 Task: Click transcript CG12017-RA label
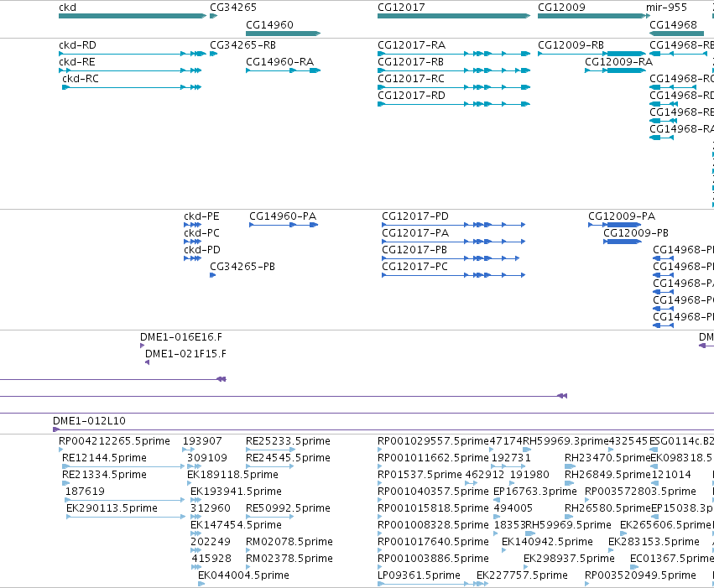tap(412, 45)
